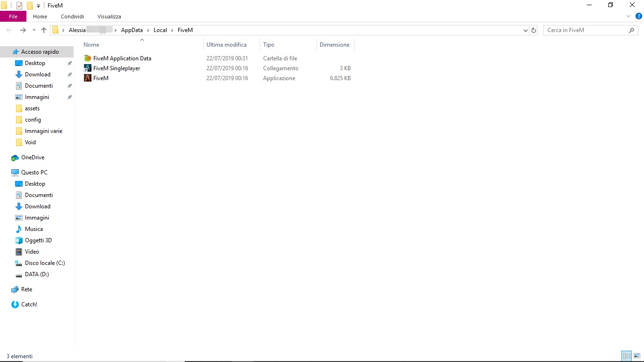
Task: Go up one folder level
Action: pos(44,30)
